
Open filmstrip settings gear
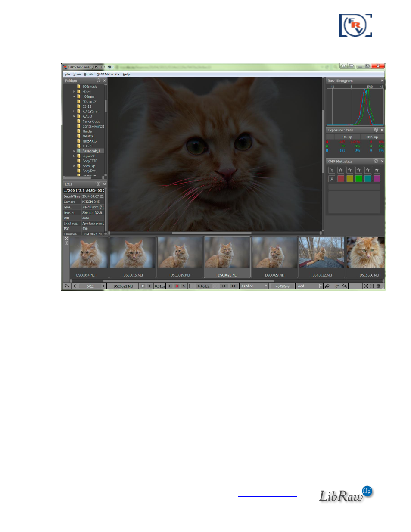tap(66, 243)
